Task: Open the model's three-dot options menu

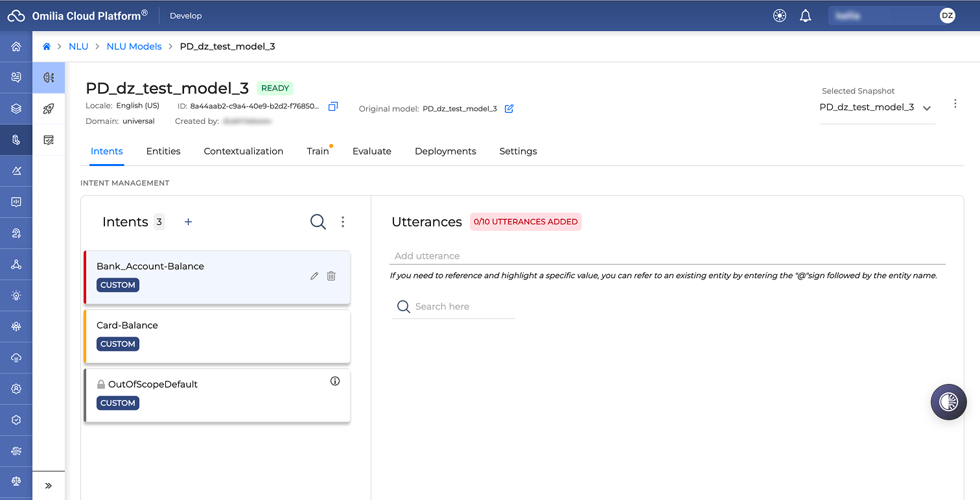Action: tap(955, 104)
